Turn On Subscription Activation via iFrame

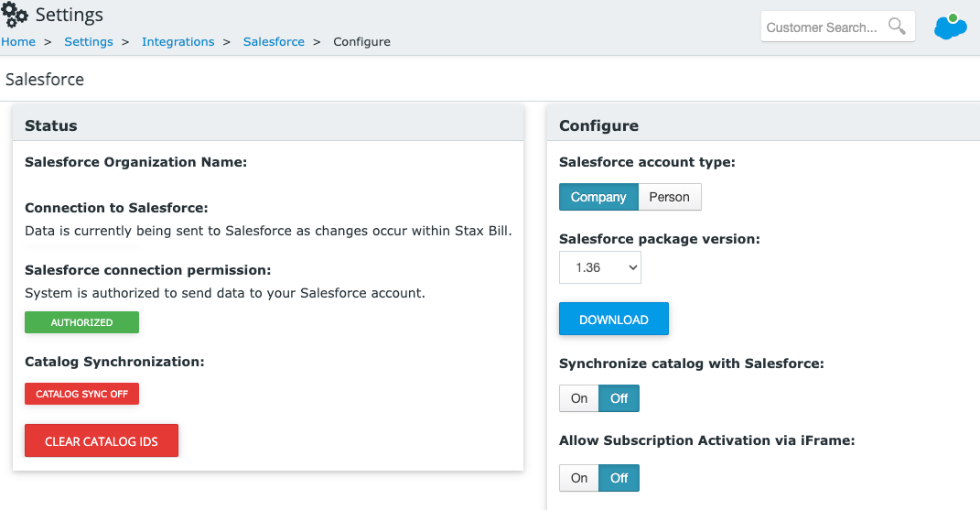pyautogui.click(x=578, y=478)
